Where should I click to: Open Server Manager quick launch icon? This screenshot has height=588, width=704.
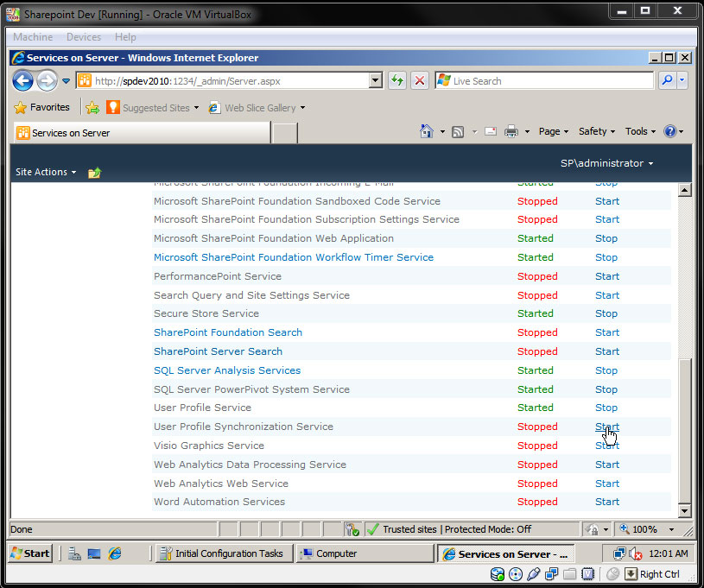[x=74, y=553]
